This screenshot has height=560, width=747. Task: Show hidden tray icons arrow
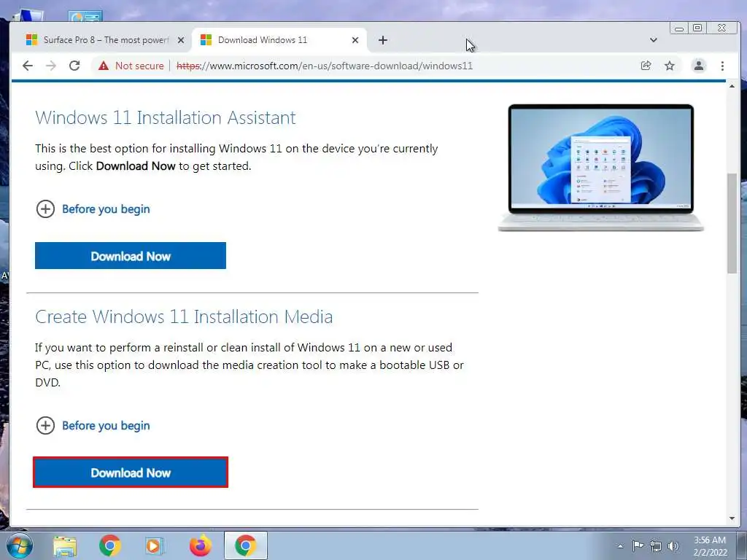pyautogui.click(x=620, y=546)
